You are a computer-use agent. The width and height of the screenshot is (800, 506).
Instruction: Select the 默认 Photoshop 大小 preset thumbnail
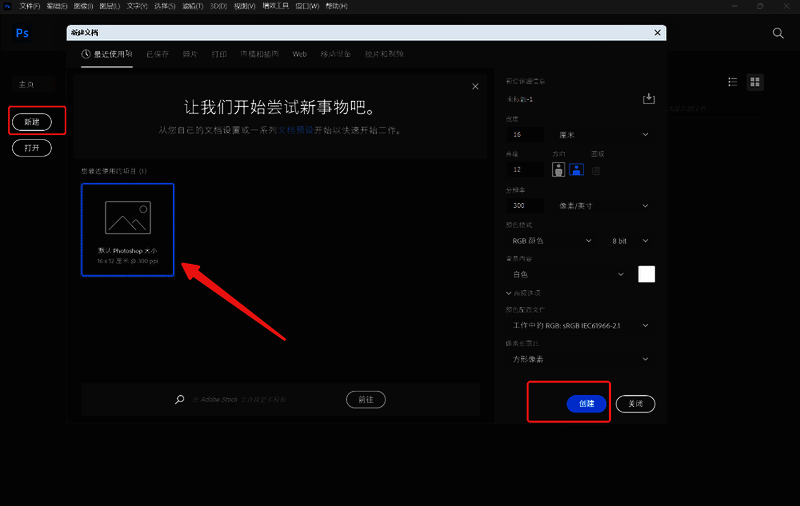point(128,230)
